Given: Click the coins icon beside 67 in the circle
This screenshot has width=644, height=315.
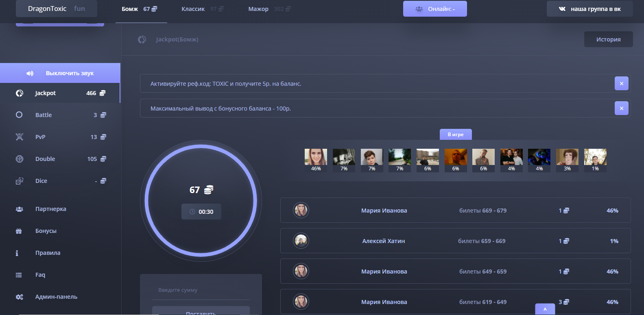Looking at the screenshot, I should click(209, 189).
